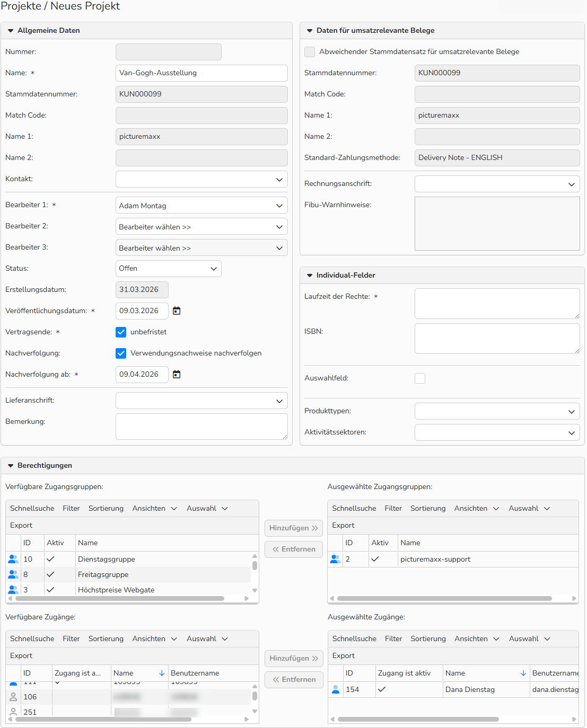The image size is (587, 728).
Task: Click Export in Ausgewählte Zugangsgruppen toolbar
Action: coord(343,525)
